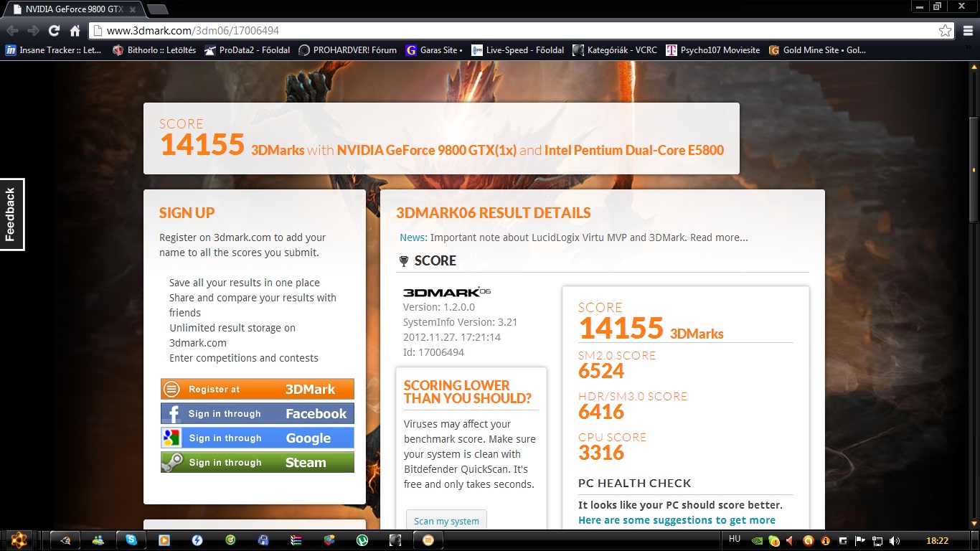Screen dimensions: 980x551
Task: Click the red speaker tray icon
Action: 791,541
